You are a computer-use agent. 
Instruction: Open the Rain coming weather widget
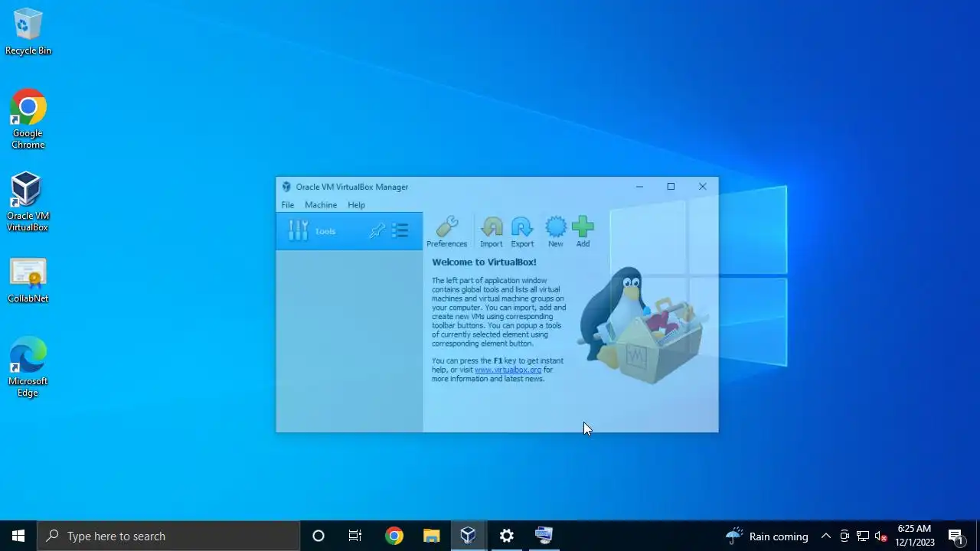click(x=767, y=536)
